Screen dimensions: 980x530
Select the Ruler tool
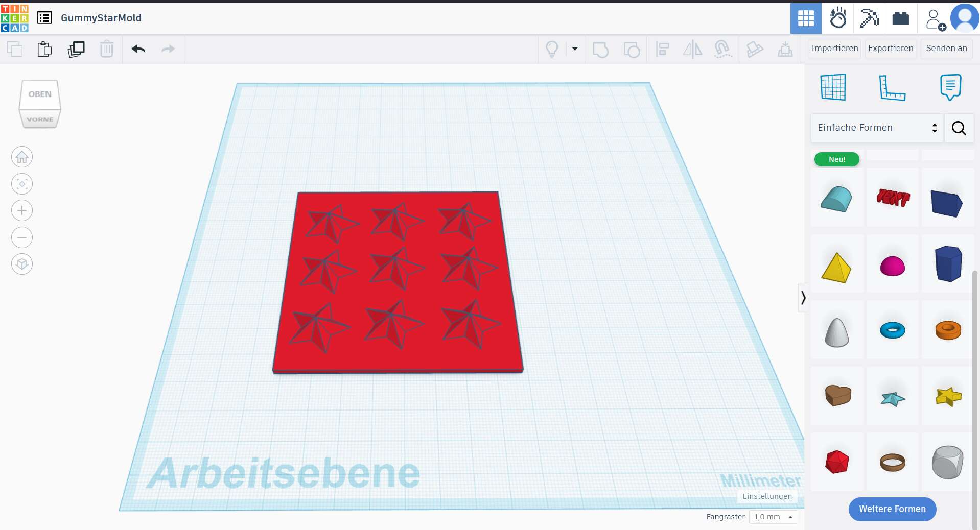coord(892,87)
